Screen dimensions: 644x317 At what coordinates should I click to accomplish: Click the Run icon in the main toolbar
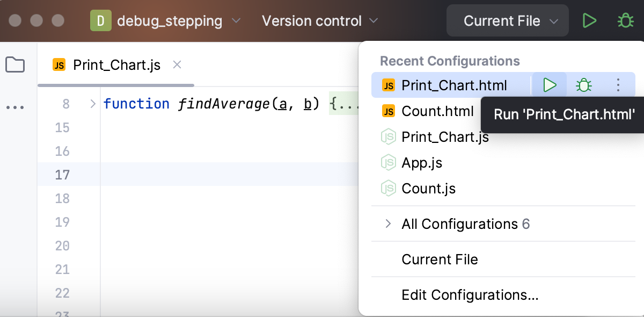[589, 20]
